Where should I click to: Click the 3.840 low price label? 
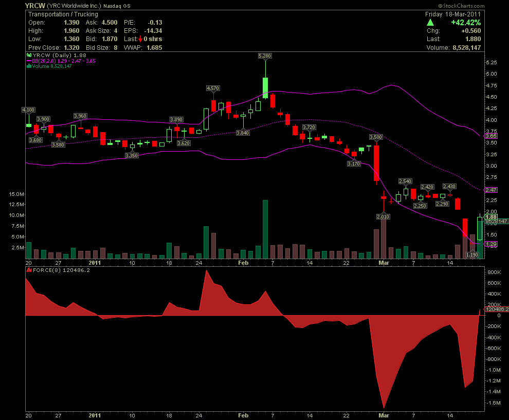(x=243, y=133)
